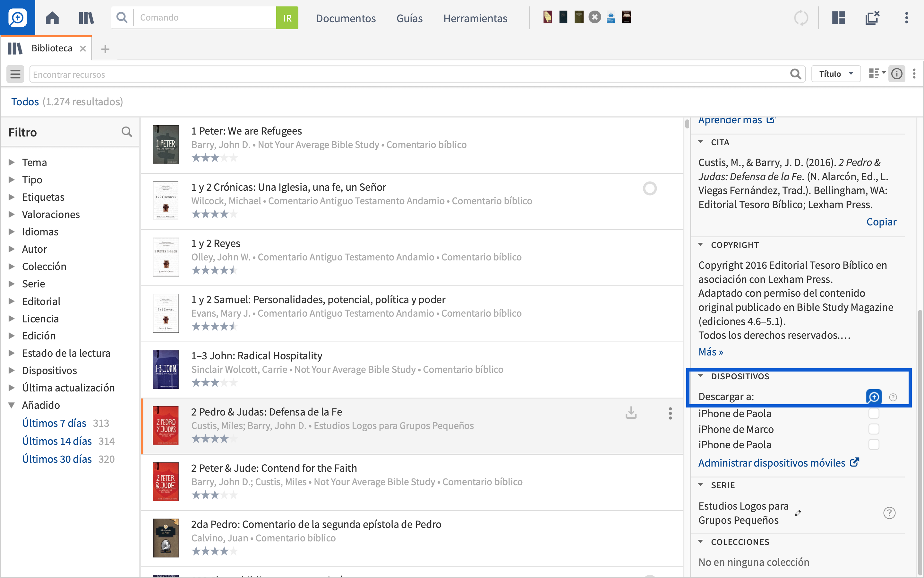The width and height of the screenshot is (924, 578).
Task: Click the Logos app logo icon
Action: click(x=18, y=18)
